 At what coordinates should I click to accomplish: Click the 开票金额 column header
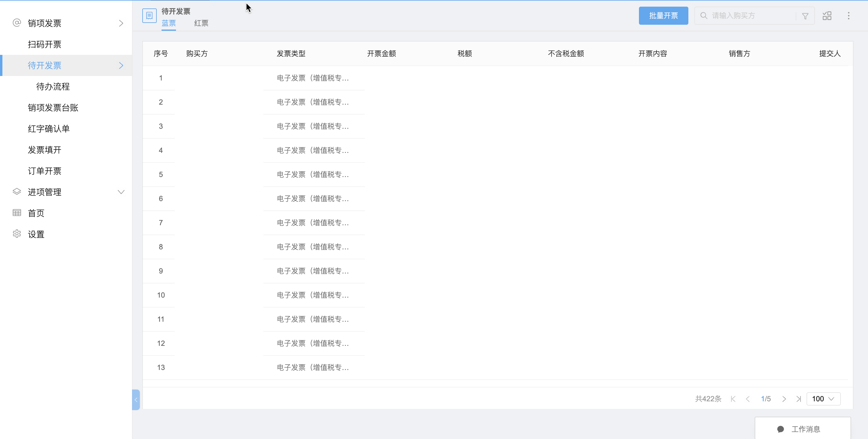[x=382, y=53]
